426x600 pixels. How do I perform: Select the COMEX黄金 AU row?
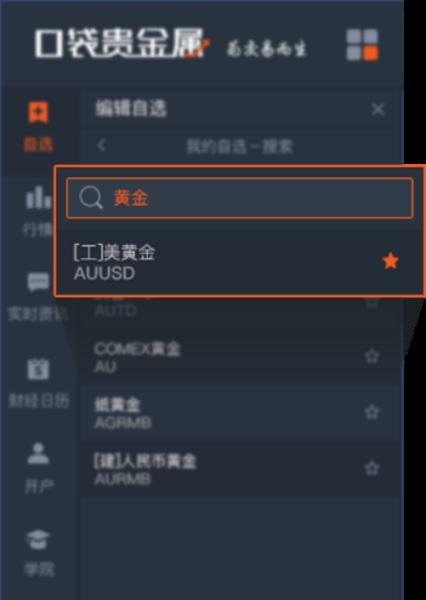(242, 356)
